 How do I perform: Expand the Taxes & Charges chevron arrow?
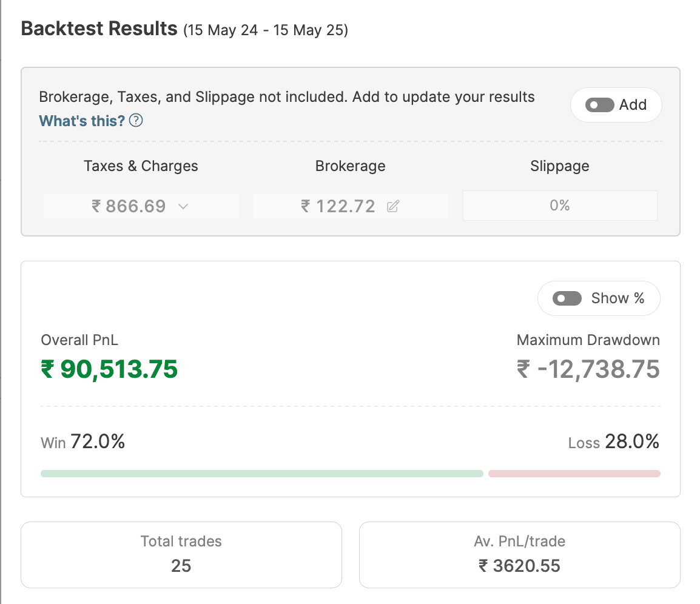pos(183,207)
